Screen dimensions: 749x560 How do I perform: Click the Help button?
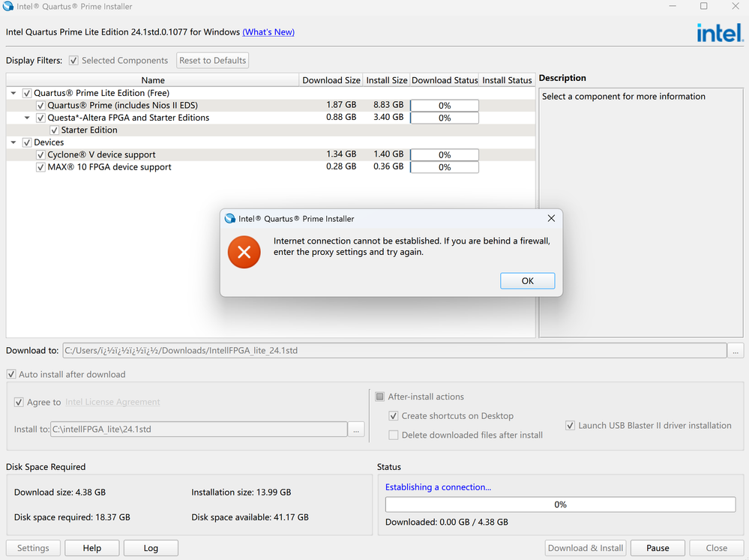coord(91,548)
